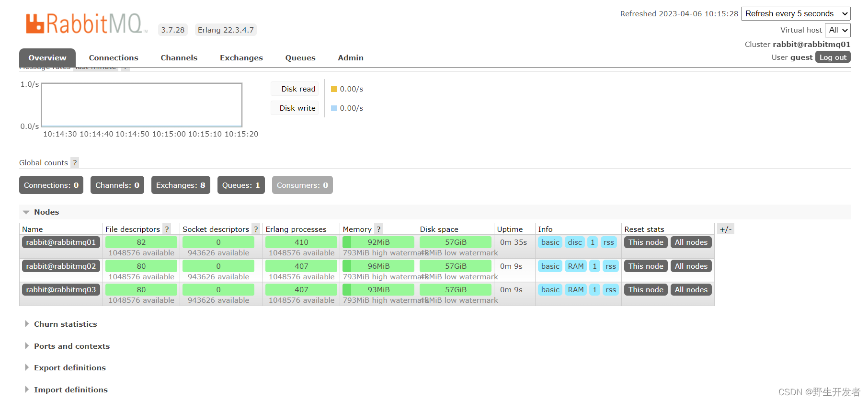
Task: Toggle node table columns with +/-
Action: [x=726, y=229]
